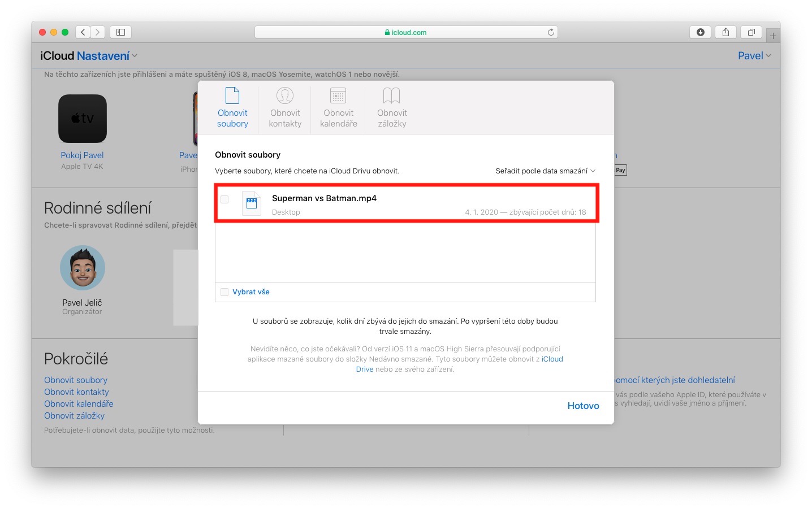The height and width of the screenshot is (509, 812).
Task: Open the Pokoj Pavel device link
Action: 82,155
